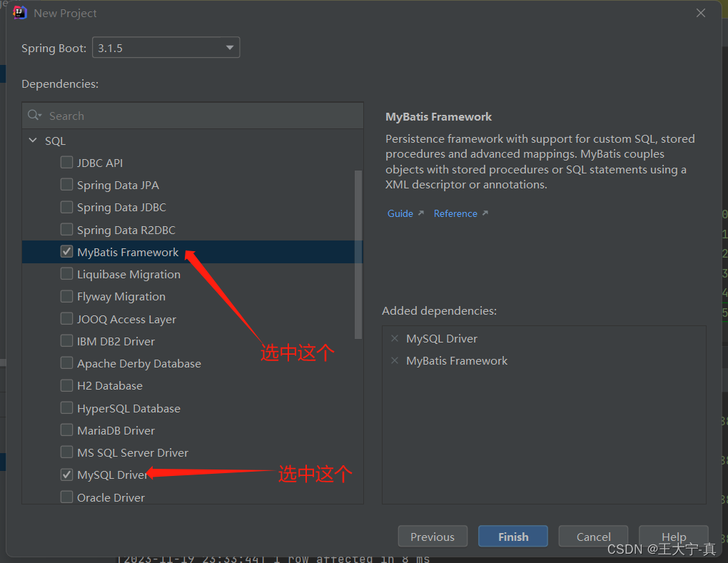Click the Reference external link arrow icon
This screenshot has width=728, height=563.
click(485, 213)
